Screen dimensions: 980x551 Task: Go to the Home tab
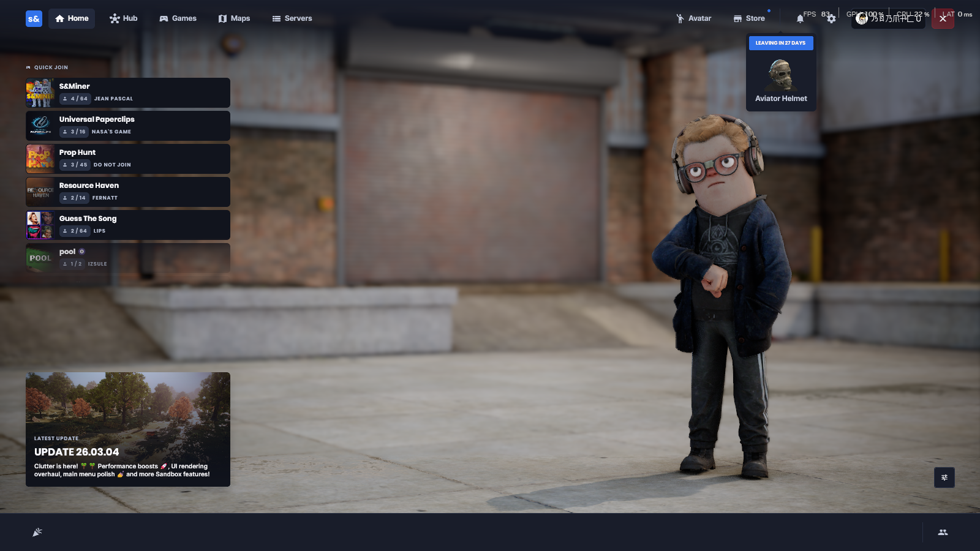click(72, 18)
